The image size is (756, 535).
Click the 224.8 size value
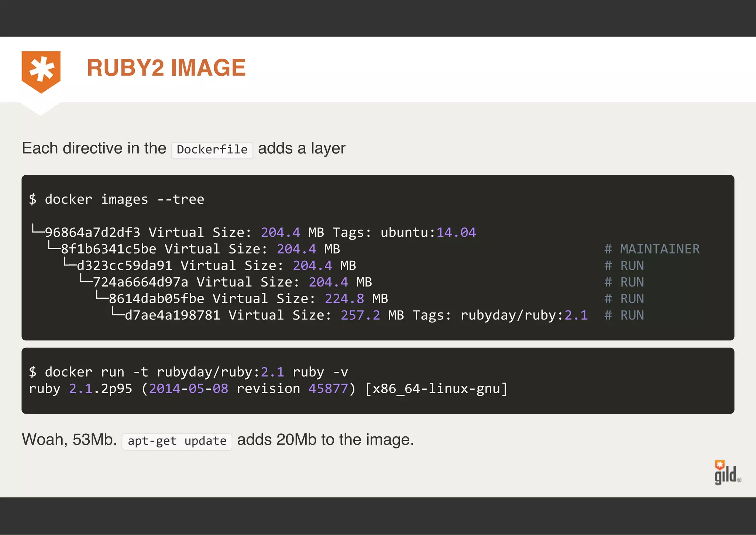pyautogui.click(x=344, y=299)
